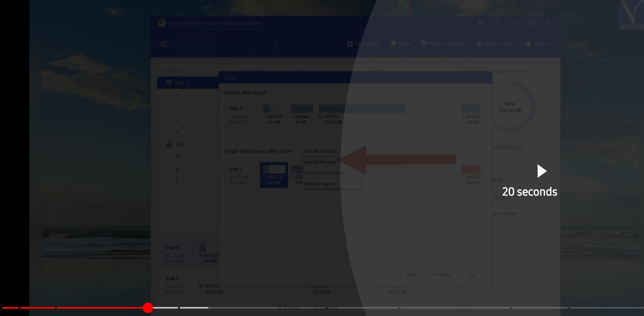This screenshot has height=316, width=644.
Task: Click the redo arrow in EaseUS toolbar
Action: [199, 44]
